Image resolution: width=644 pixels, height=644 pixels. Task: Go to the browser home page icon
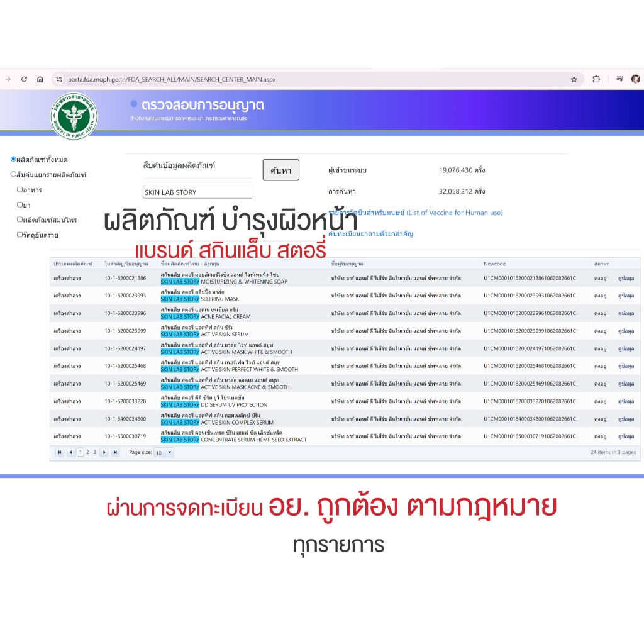(40, 79)
